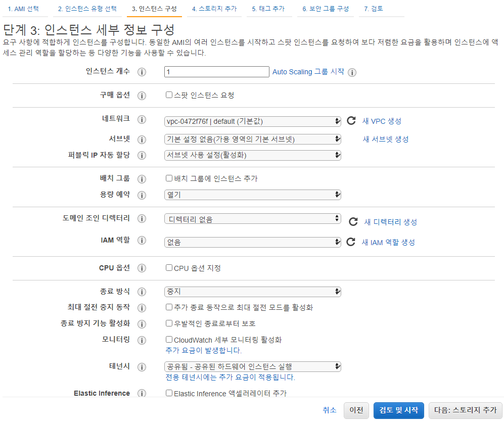Click 추가 요금이 발생합니다 link
504x424 pixels.
point(203,350)
